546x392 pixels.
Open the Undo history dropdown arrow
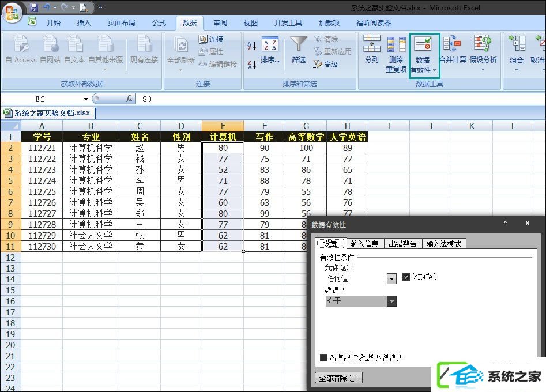click(55, 7)
